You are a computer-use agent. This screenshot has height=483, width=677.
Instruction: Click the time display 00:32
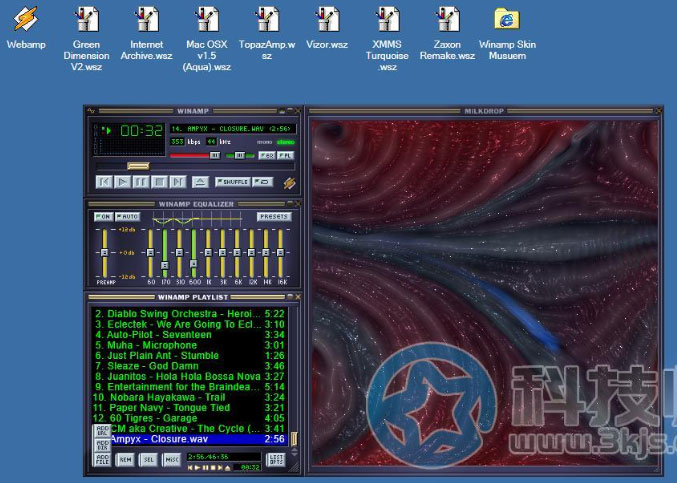pos(141,130)
